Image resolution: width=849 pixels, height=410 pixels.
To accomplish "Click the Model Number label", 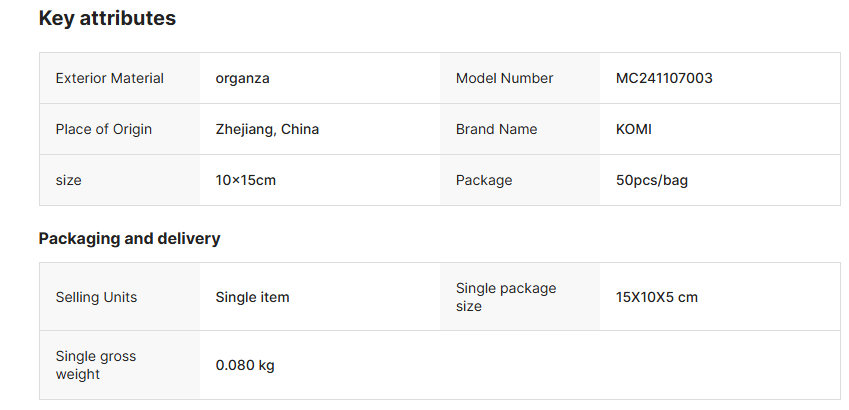I will [x=504, y=78].
